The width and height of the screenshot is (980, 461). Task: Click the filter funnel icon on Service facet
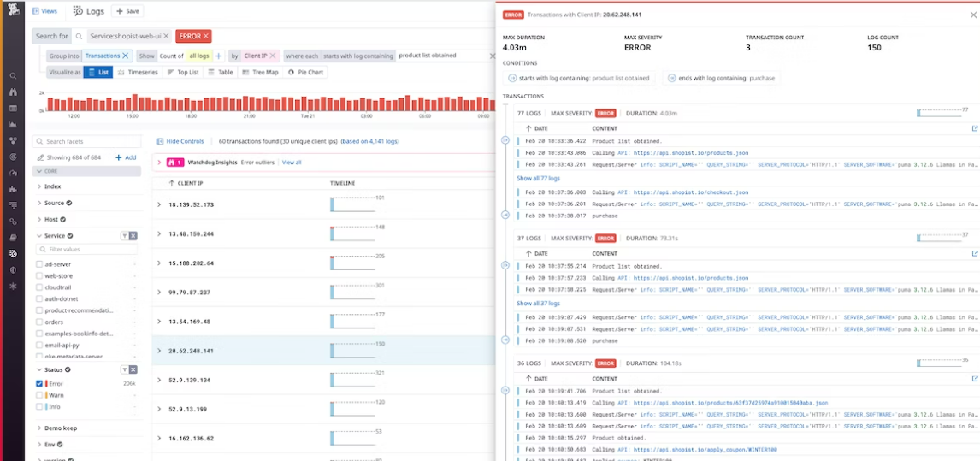click(124, 236)
